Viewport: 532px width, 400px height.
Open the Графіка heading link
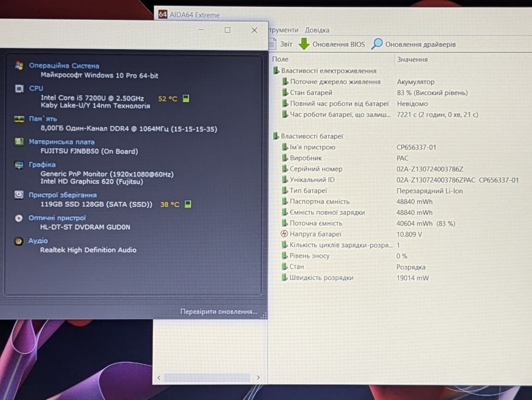42,164
